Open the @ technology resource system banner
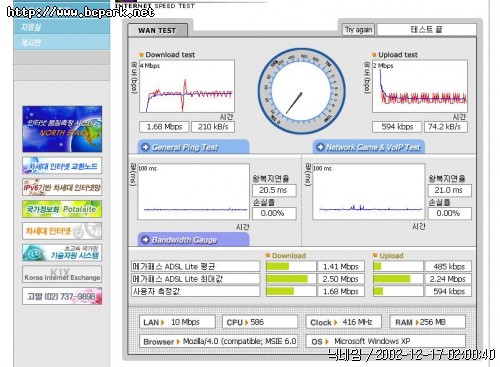The image size is (500, 367). pyautogui.click(x=62, y=253)
